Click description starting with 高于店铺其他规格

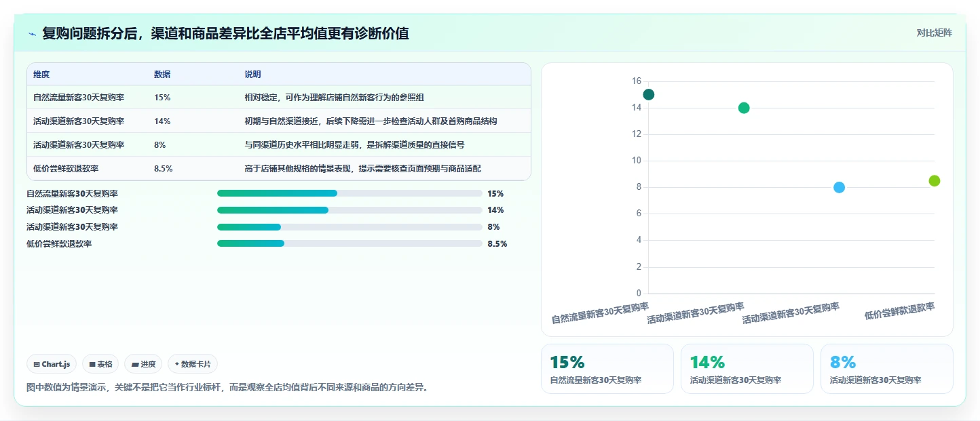(363, 169)
